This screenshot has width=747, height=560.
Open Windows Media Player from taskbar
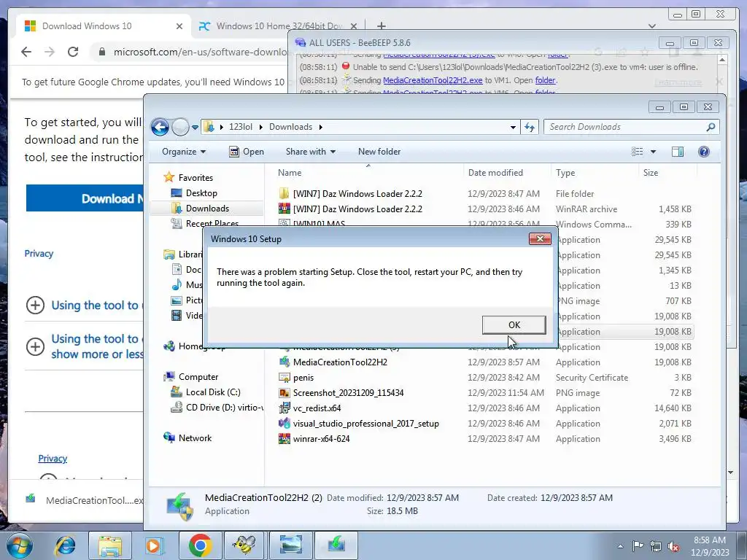click(153, 545)
